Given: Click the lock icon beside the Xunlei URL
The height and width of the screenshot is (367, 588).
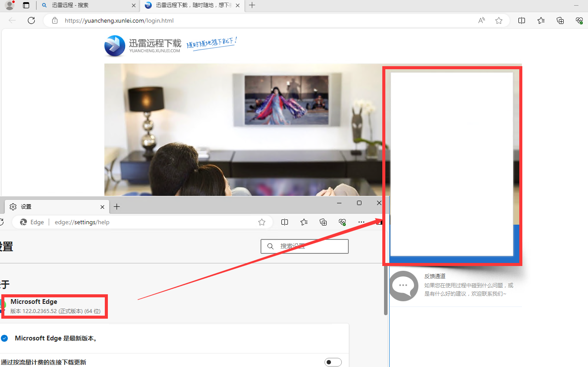Looking at the screenshot, I should 55,20.
